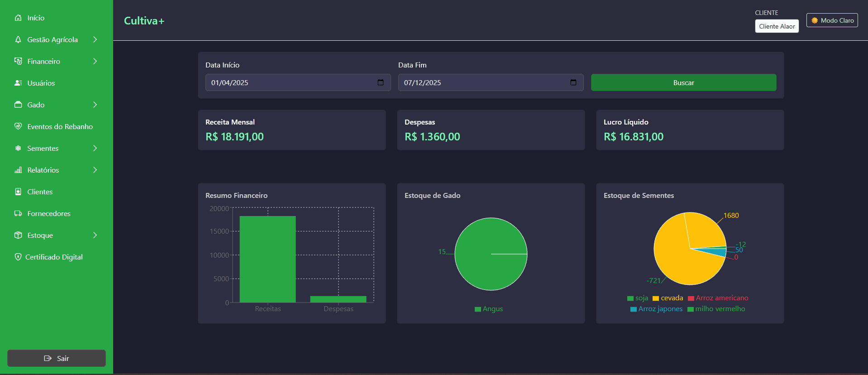Open the Cliente Alaor selector
This screenshot has height=375, width=868.
click(x=777, y=26)
